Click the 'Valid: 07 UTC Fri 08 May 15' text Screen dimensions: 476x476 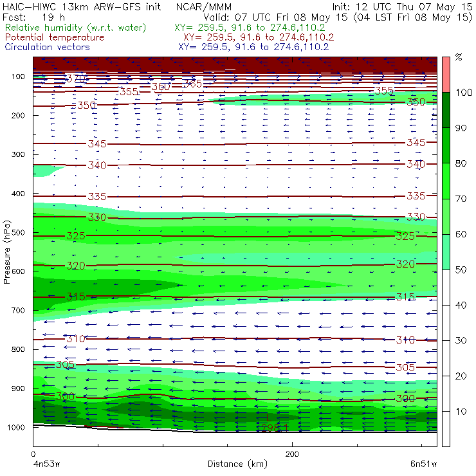pos(276,17)
